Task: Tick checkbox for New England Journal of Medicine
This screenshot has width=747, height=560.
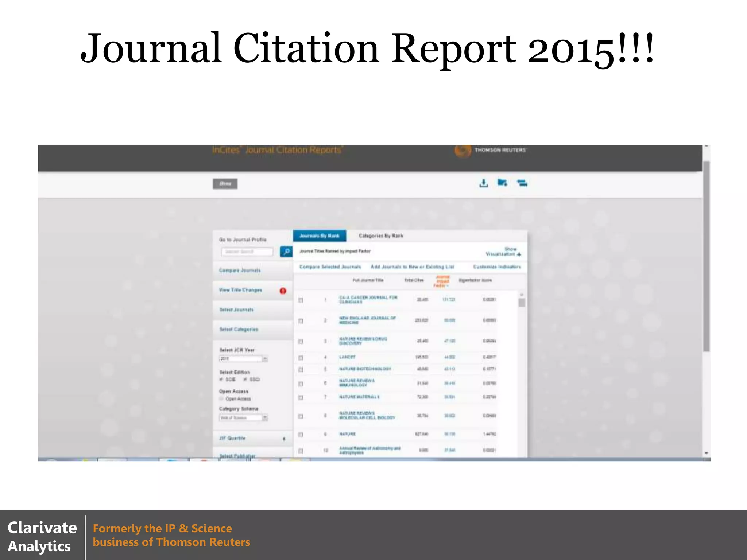Action: pyautogui.click(x=301, y=321)
